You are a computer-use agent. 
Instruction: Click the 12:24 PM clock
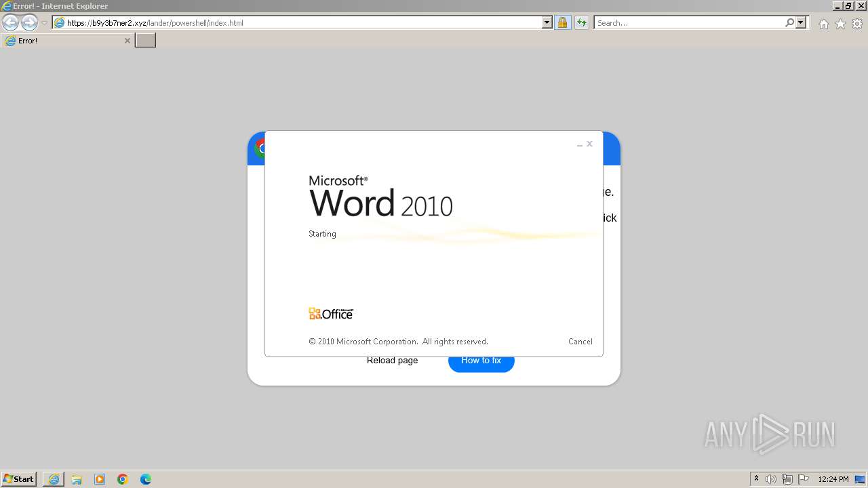click(x=833, y=479)
